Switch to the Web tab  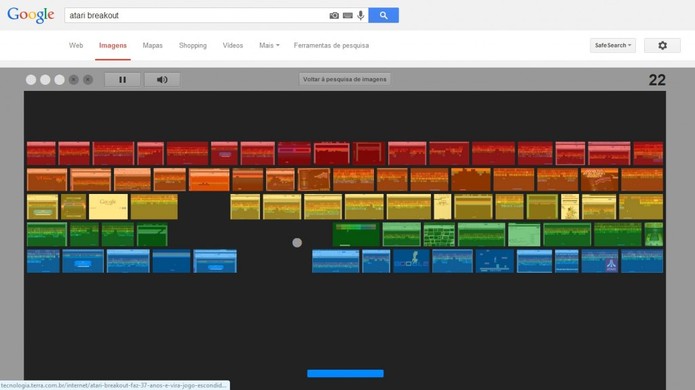(76, 45)
